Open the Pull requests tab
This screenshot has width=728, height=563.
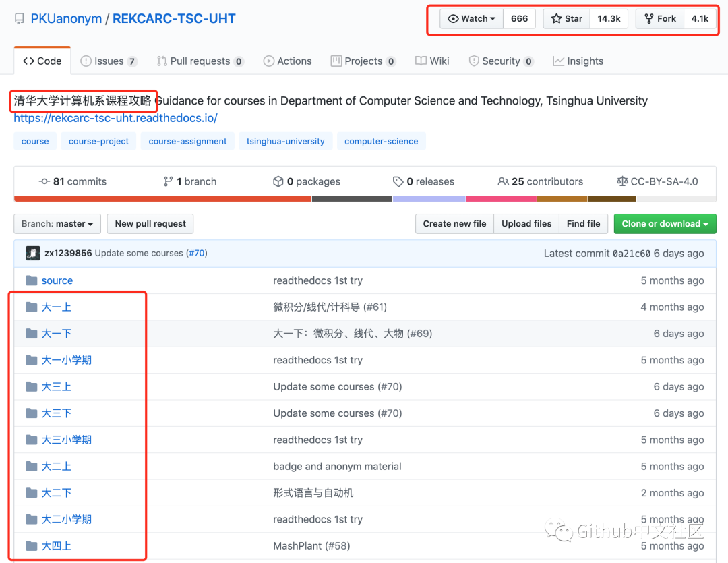(x=200, y=61)
